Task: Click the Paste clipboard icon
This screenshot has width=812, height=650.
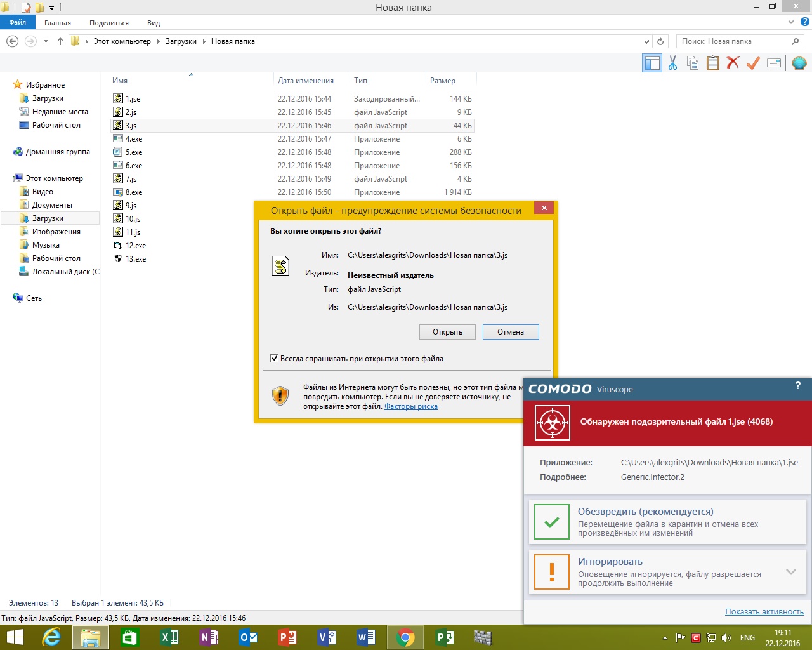Action: [x=713, y=63]
